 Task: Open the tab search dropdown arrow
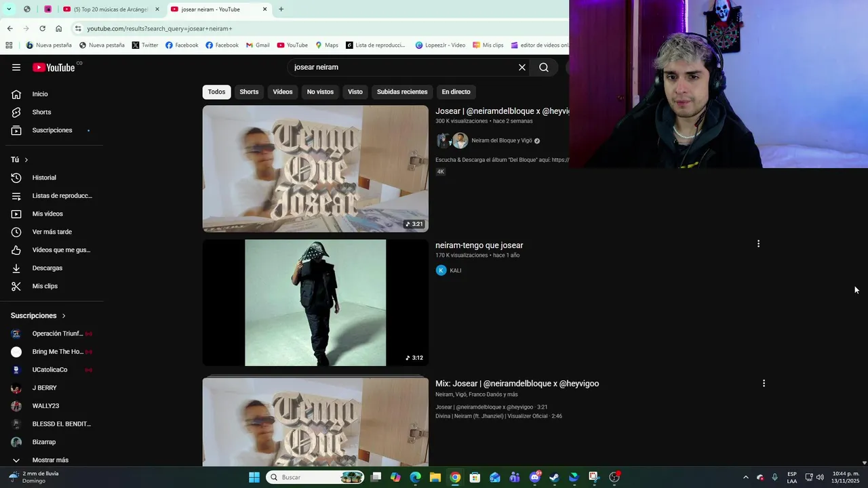pos(9,9)
